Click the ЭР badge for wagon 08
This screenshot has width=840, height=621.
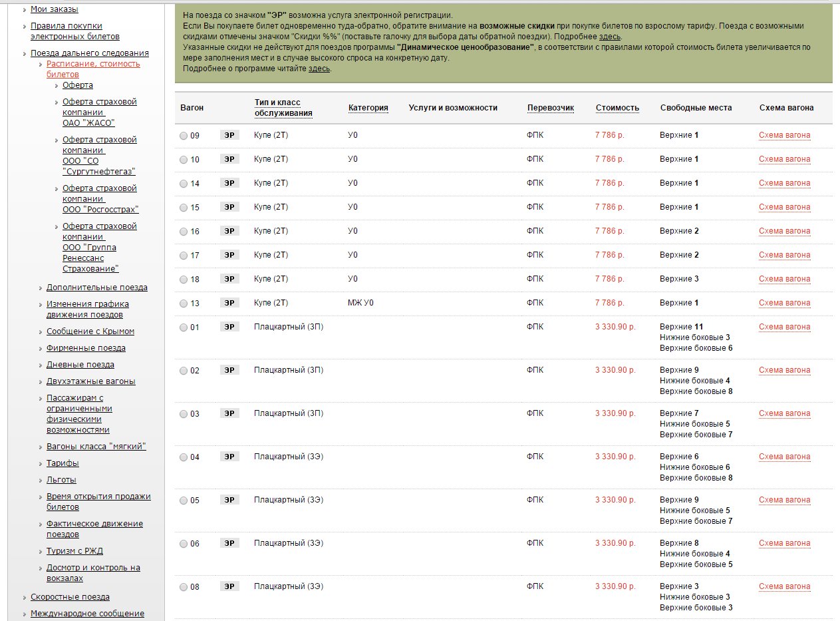[x=229, y=586]
